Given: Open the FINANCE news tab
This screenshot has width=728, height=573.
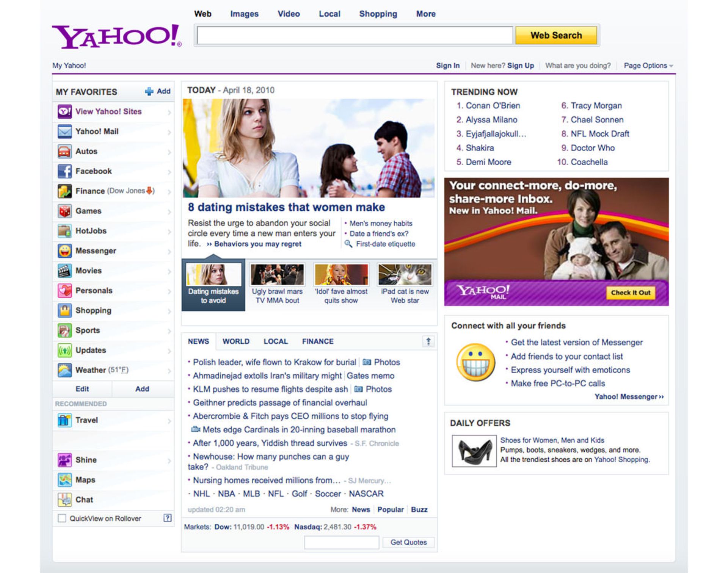Looking at the screenshot, I should point(318,341).
